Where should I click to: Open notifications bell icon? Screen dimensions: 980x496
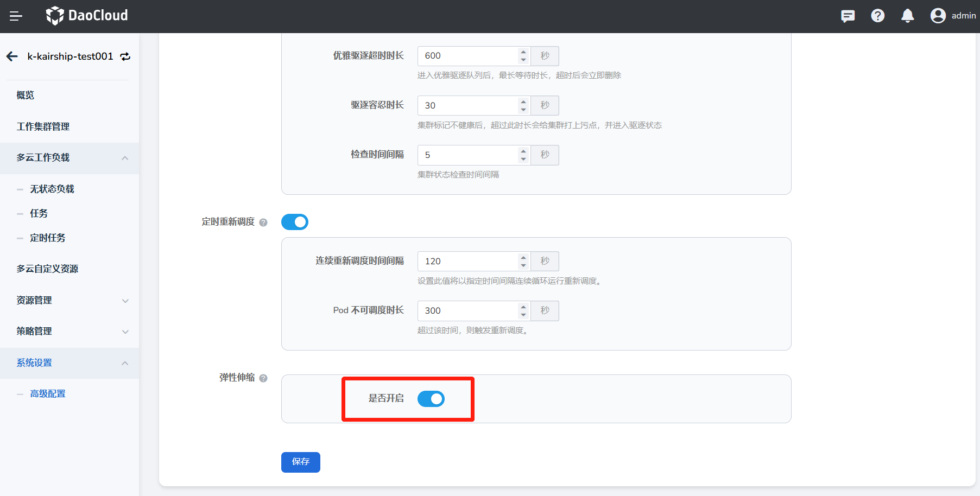tap(907, 16)
